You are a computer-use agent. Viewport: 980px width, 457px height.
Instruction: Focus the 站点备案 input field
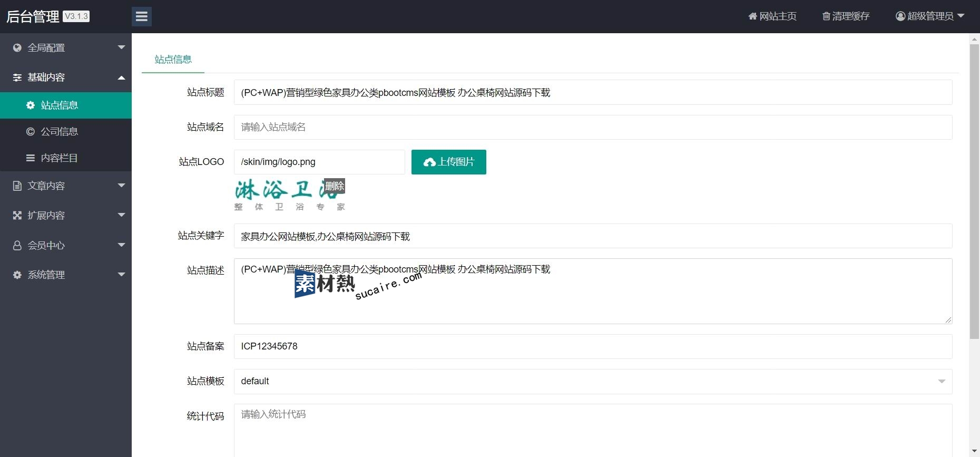593,346
